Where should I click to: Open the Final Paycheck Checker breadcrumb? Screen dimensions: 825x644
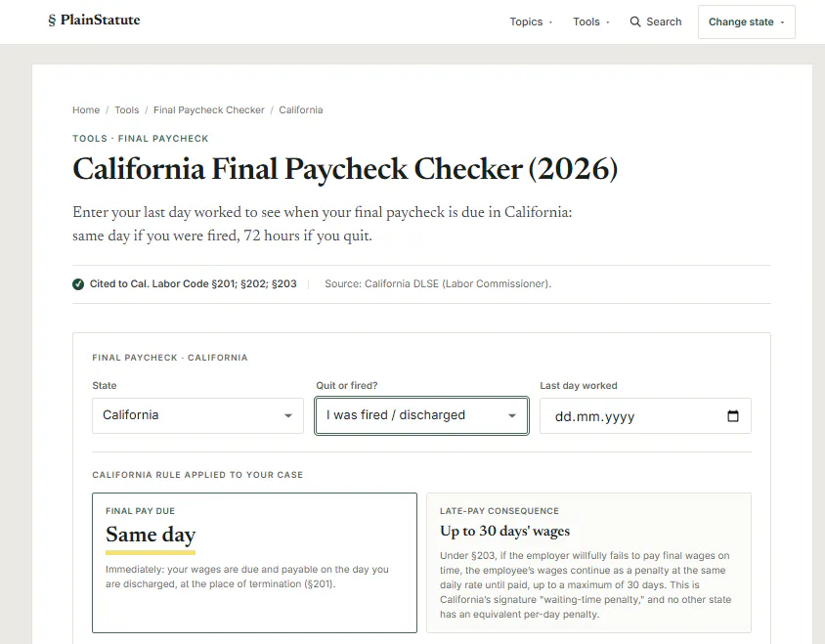[209, 110]
